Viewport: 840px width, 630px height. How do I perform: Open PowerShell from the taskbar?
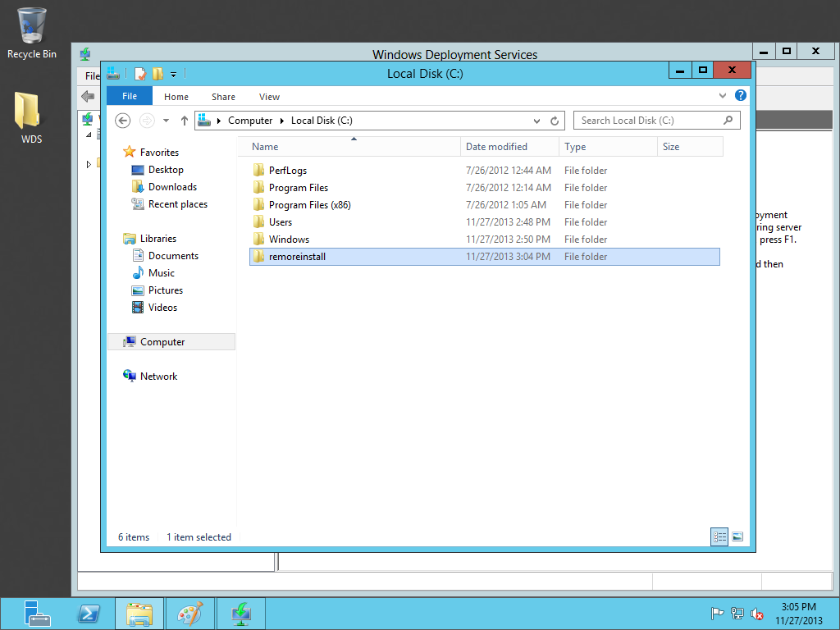pos(89,613)
